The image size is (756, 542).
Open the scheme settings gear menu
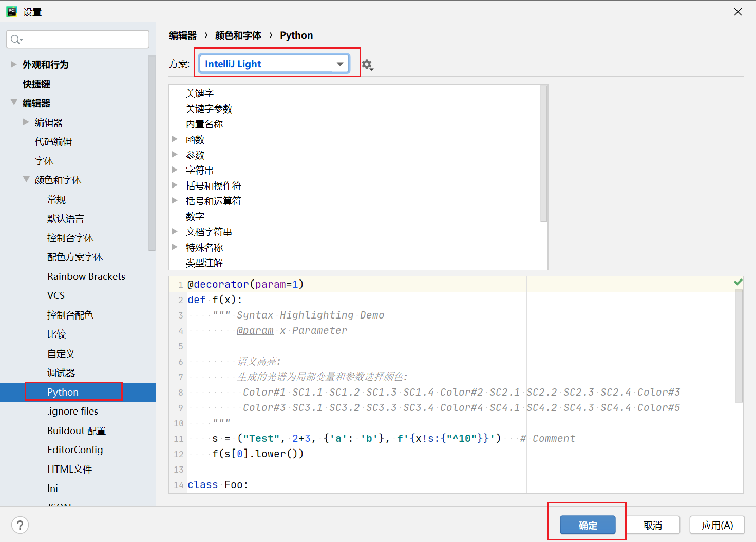click(367, 65)
